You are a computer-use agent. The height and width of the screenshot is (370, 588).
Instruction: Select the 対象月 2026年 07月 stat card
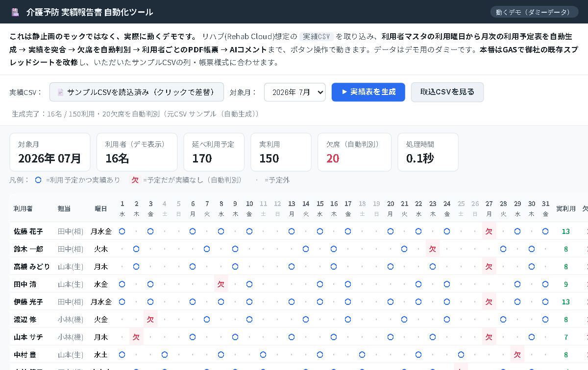[50, 152]
